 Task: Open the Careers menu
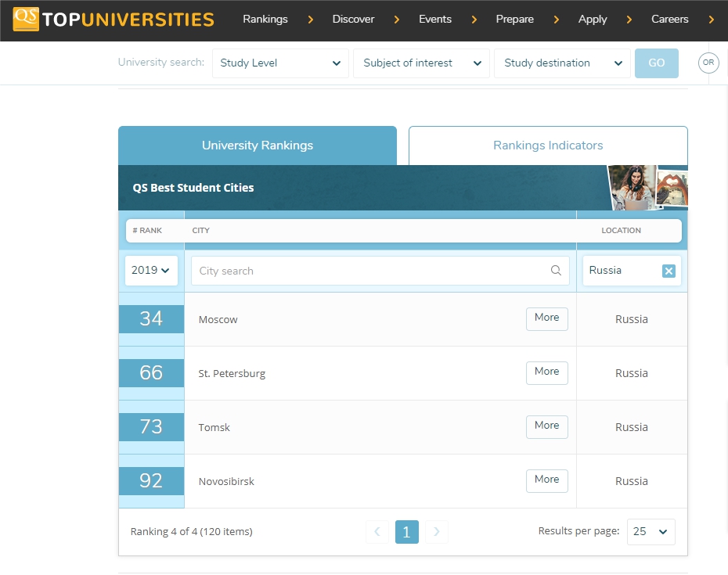(x=669, y=19)
